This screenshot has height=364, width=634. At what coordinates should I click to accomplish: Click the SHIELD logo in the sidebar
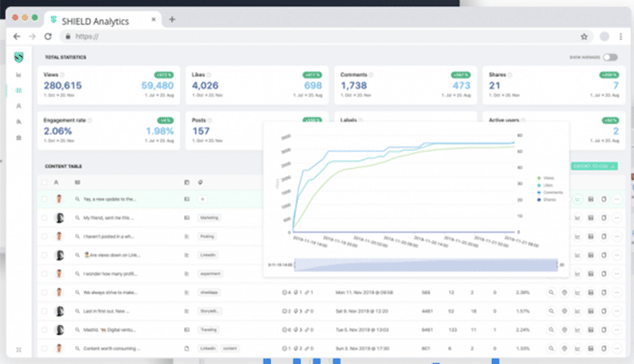click(x=19, y=56)
